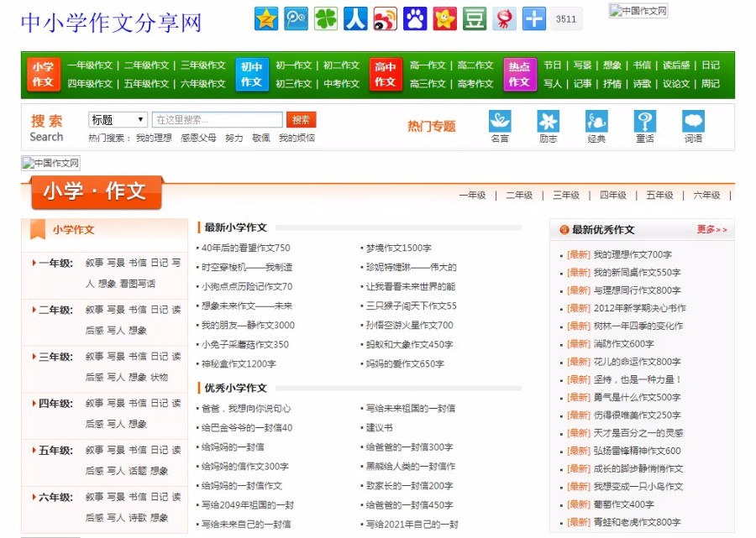Click the green four-leaf clover share icon
Screen dimensions: 756x538
[326, 18]
